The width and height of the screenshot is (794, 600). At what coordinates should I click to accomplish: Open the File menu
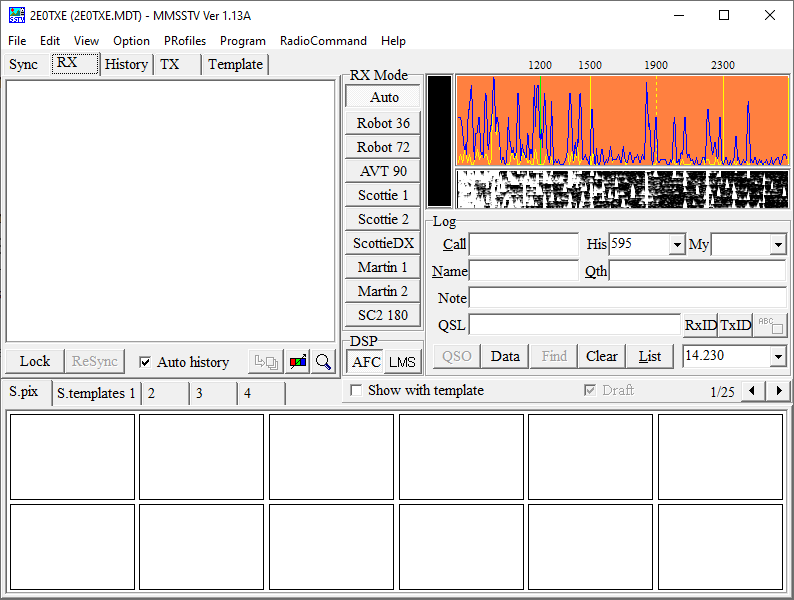[x=17, y=41]
